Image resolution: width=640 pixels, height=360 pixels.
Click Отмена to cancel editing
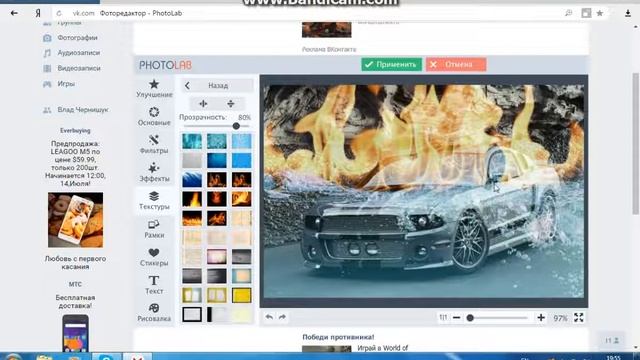[456, 64]
